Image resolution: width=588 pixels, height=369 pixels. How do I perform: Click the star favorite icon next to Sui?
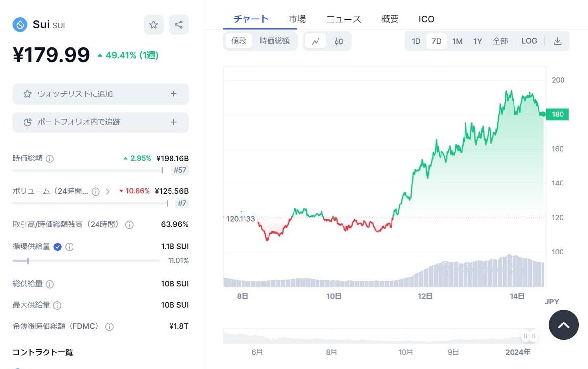point(153,24)
